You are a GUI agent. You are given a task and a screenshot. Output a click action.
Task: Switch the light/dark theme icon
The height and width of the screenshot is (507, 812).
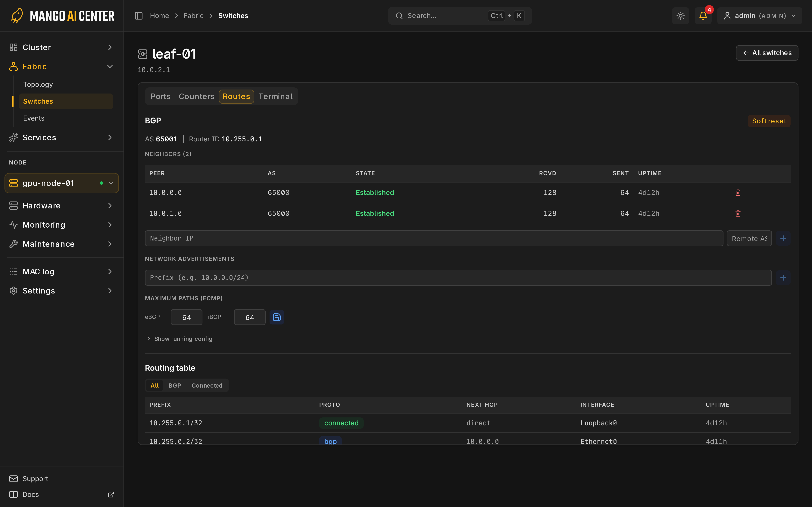[x=680, y=16]
